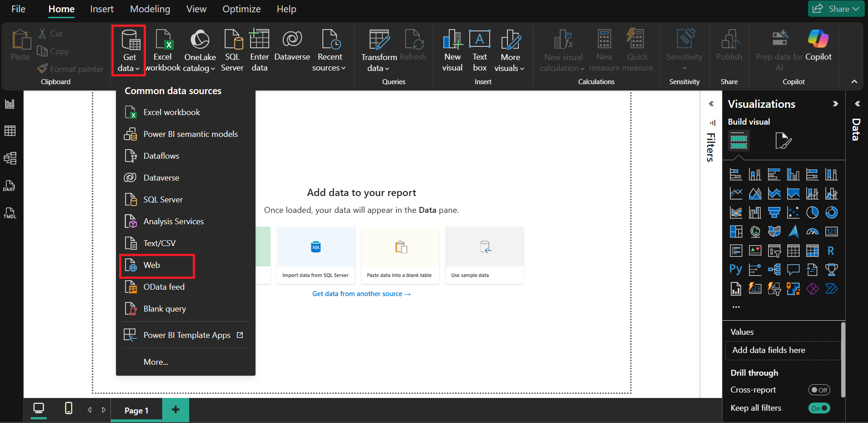
Task: Choose Text/CSV from Common data sources
Action: (x=186, y=243)
